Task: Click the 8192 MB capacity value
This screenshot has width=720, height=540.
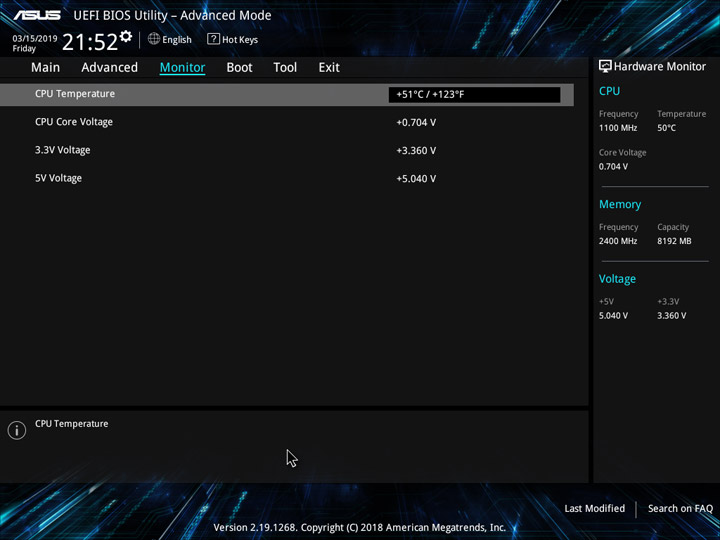Action: (674, 241)
